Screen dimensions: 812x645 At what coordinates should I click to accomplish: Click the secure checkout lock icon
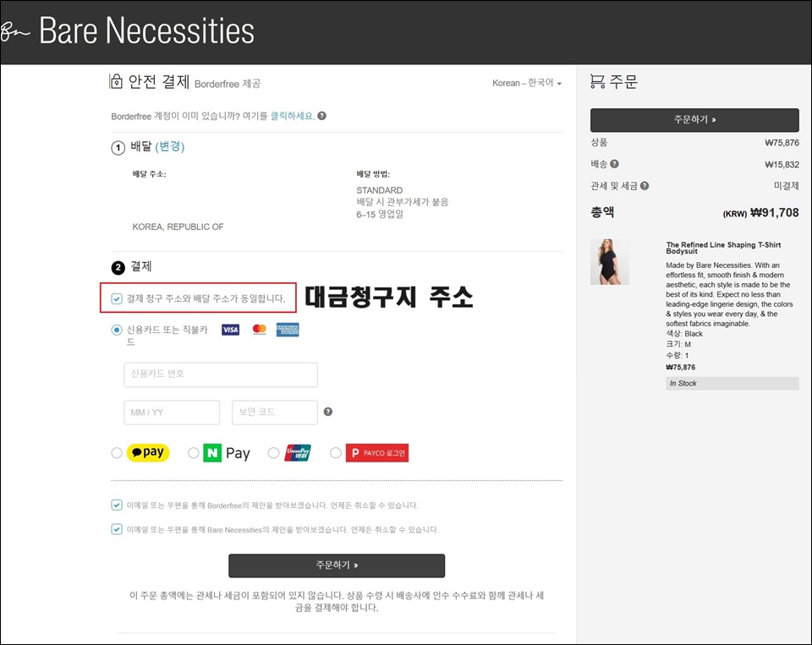click(x=116, y=81)
